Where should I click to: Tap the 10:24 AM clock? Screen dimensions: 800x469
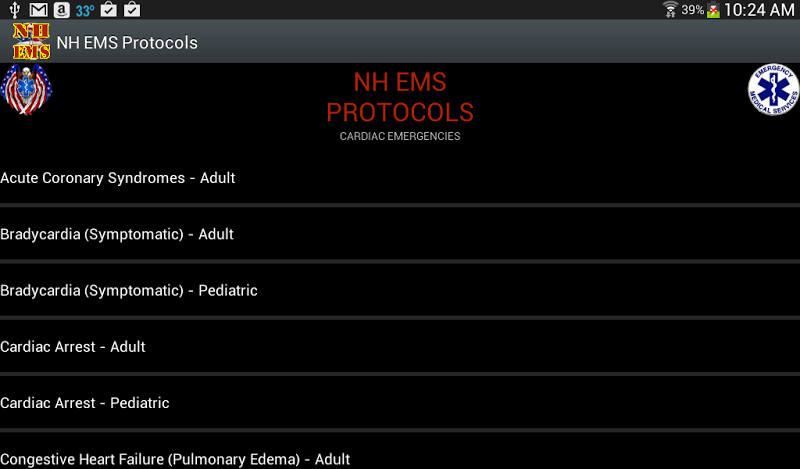tap(759, 10)
